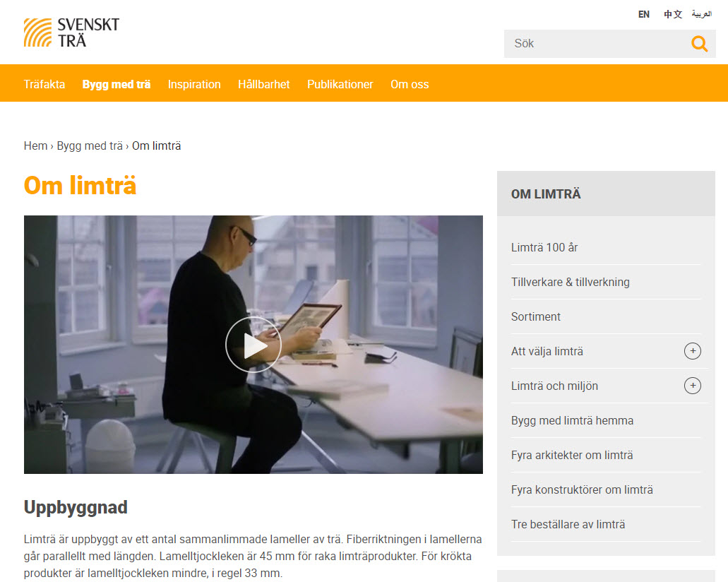
Task: Open the Om oss page
Action: 410,84
